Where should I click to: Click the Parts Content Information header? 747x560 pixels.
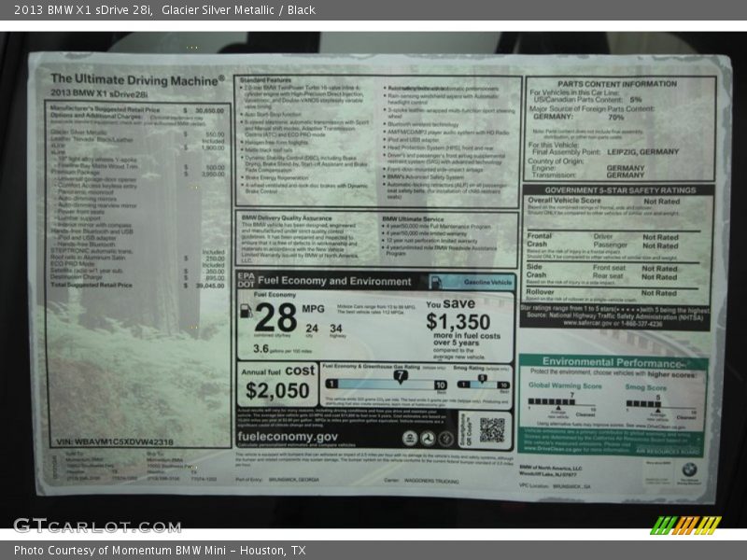pos(617,84)
